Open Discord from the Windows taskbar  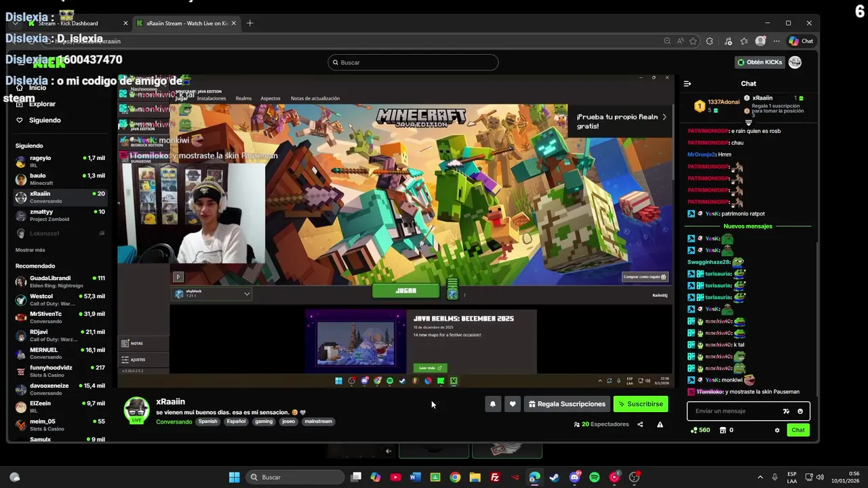coord(574,477)
